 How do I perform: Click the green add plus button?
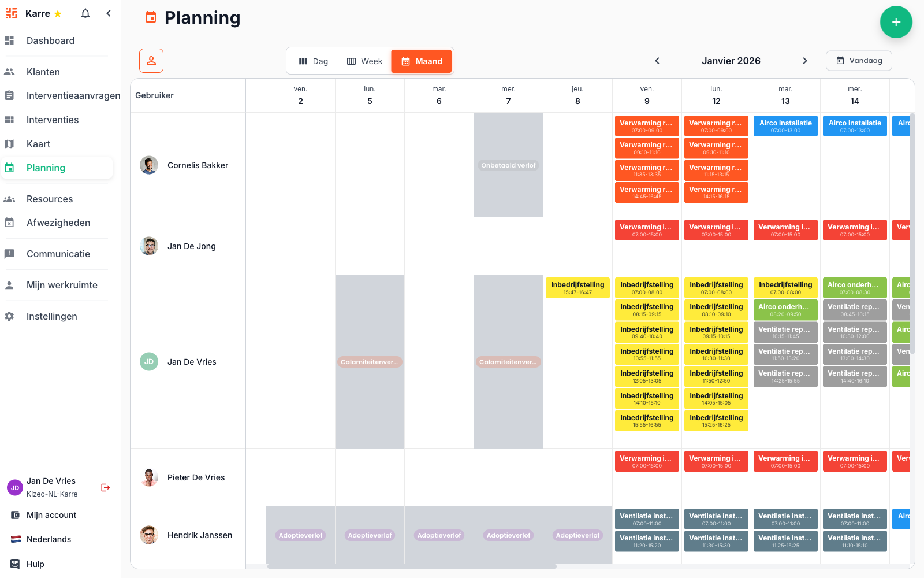pyautogui.click(x=896, y=22)
